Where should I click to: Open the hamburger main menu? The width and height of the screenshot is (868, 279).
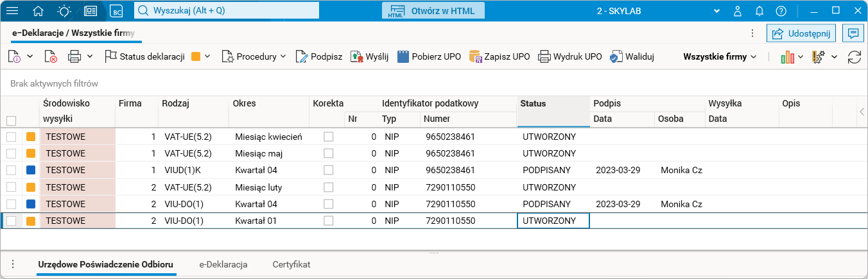pyautogui.click(x=12, y=11)
